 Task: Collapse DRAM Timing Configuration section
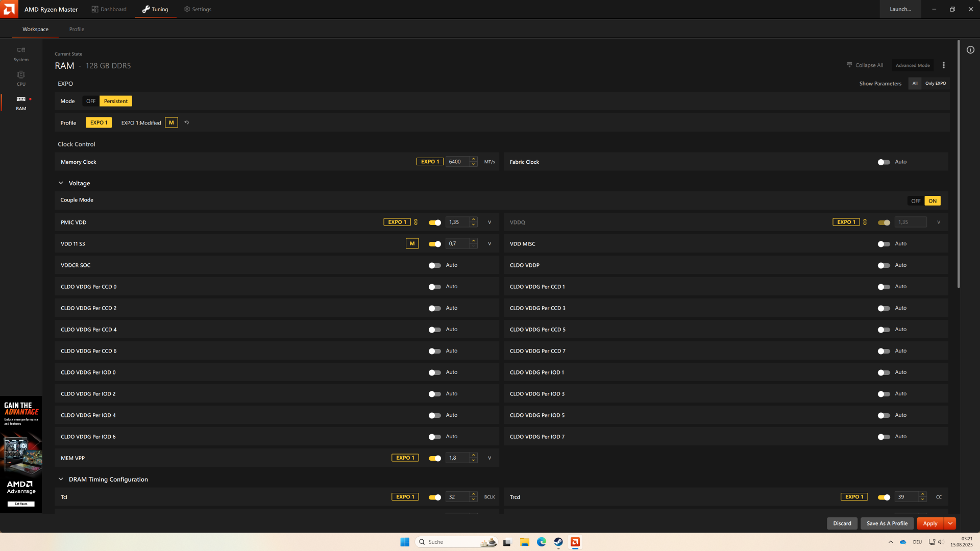point(61,479)
